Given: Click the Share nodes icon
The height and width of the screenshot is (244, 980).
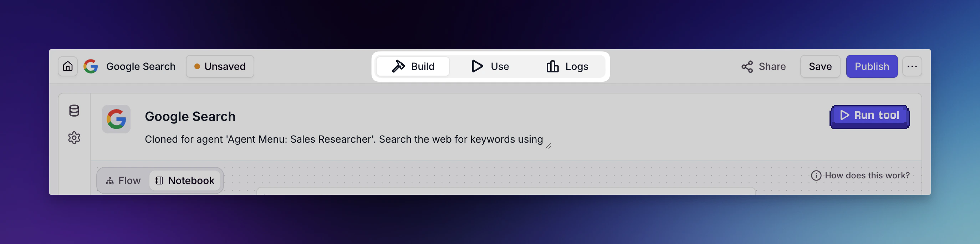Looking at the screenshot, I should point(747,66).
